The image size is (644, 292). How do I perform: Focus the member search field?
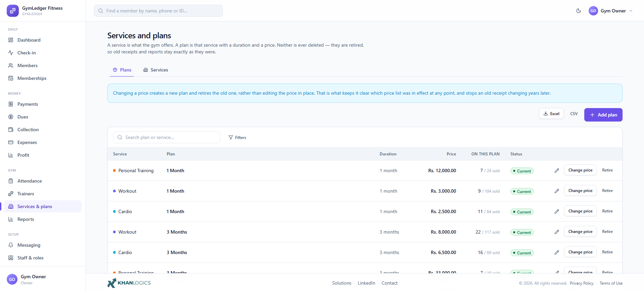point(158,11)
